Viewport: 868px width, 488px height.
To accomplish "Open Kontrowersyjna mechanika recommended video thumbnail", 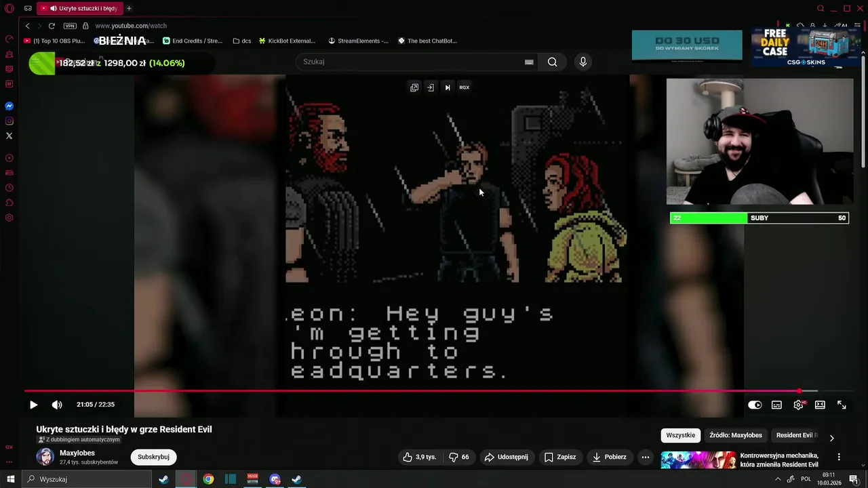I will [x=698, y=460].
